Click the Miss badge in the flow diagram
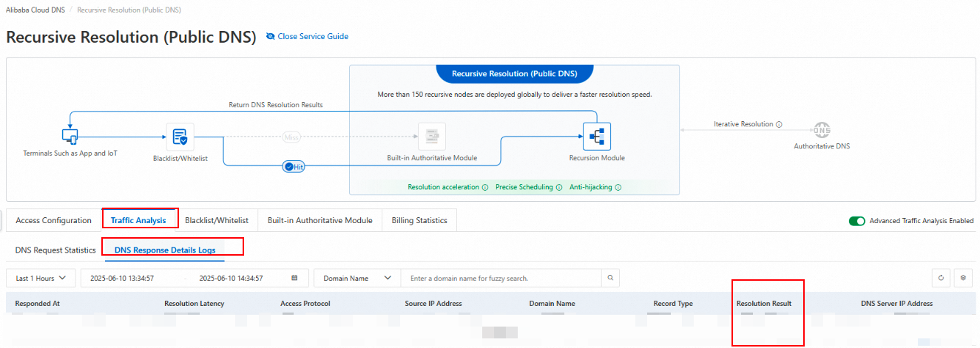Viewport: 980px width, 348px height. click(291, 137)
